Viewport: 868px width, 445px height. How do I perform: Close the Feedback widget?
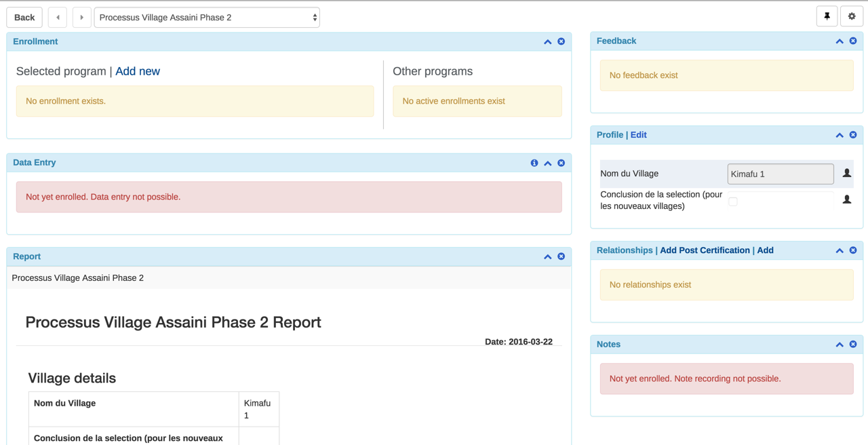(853, 41)
